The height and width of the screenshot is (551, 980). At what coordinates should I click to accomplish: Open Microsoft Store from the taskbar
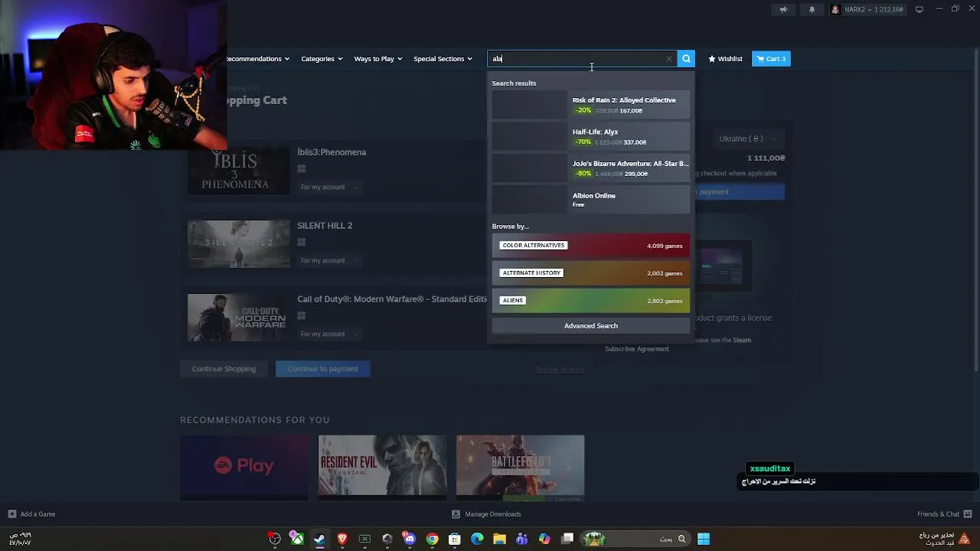point(455,539)
